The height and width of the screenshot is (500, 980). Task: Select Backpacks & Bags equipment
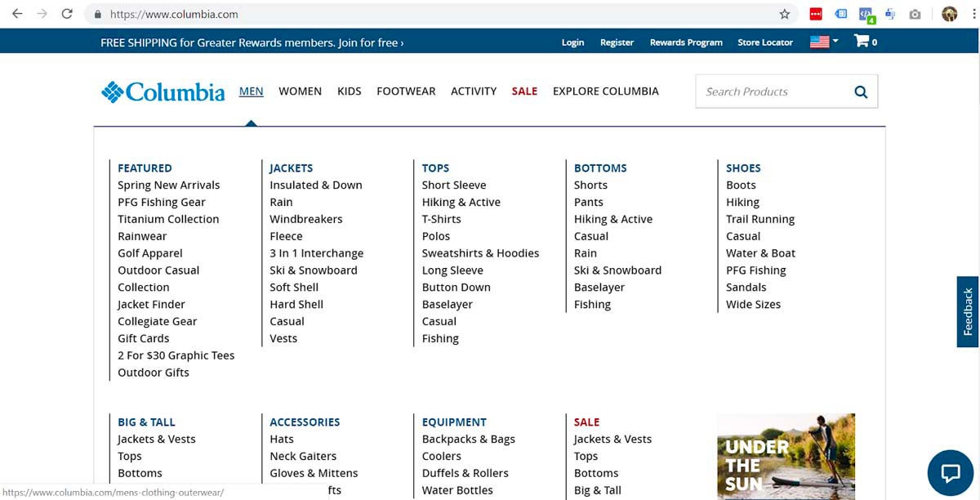pyautogui.click(x=468, y=439)
